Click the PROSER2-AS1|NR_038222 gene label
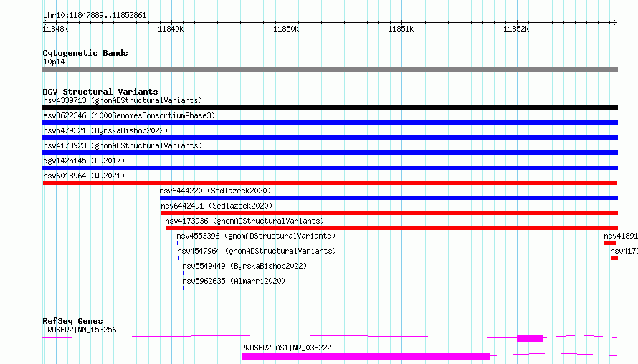The image size is (638, 364). [286, 348]
